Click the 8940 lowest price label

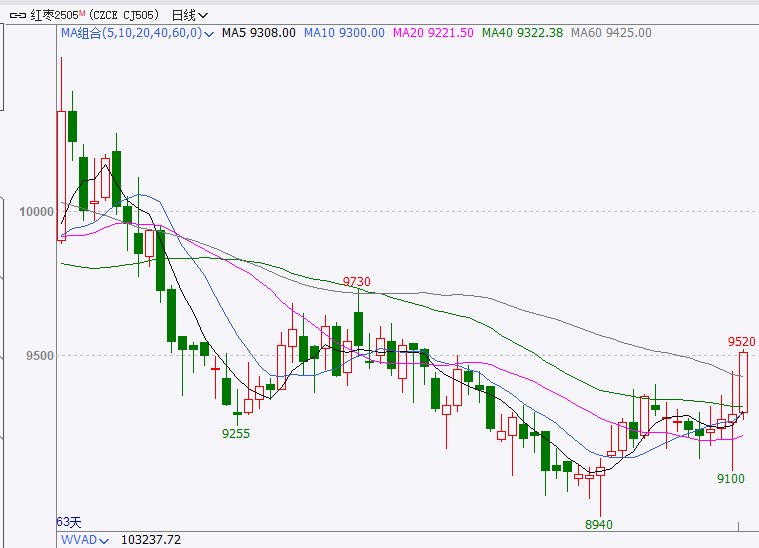point(599,524)
